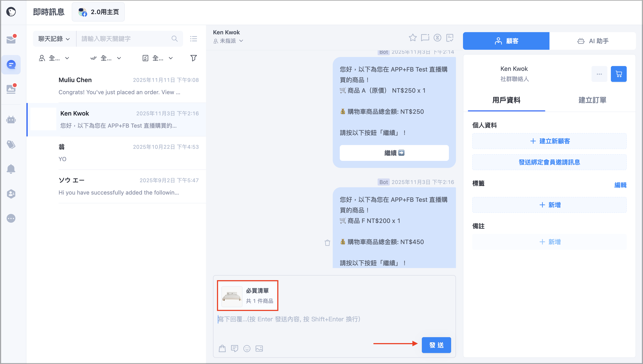The width and height of the screenshot is (643, 364).
Task: Open the ソウ エー conversation
Action: tap(116, 186)
